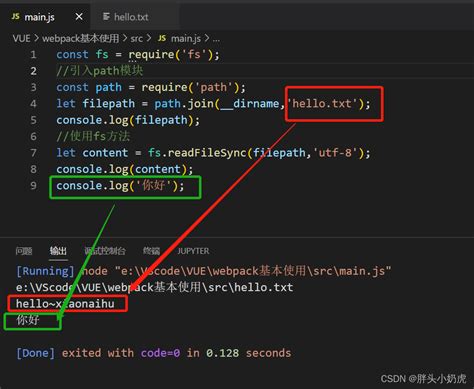Select VUE in the breadcrumb path

click(x=21, y=38)
